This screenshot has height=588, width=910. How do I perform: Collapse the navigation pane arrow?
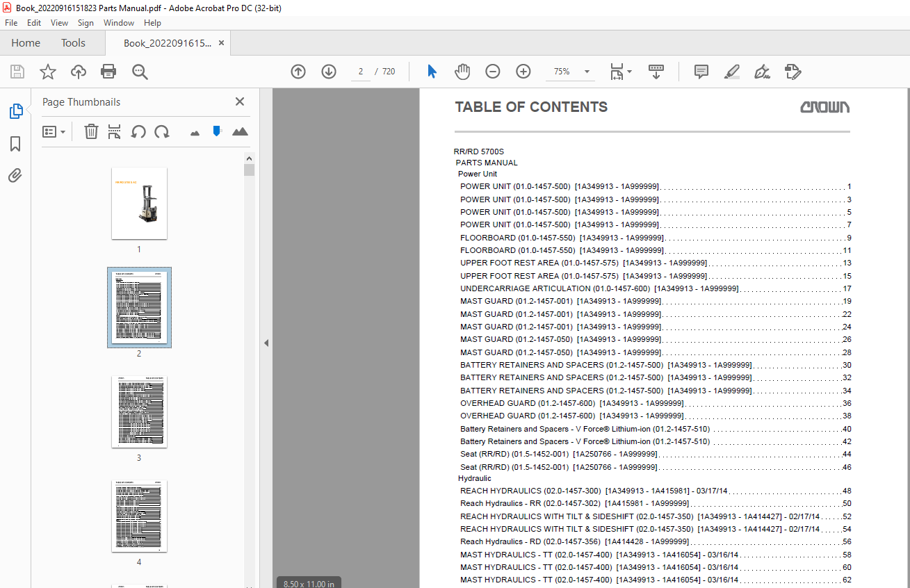click(266, 343)
